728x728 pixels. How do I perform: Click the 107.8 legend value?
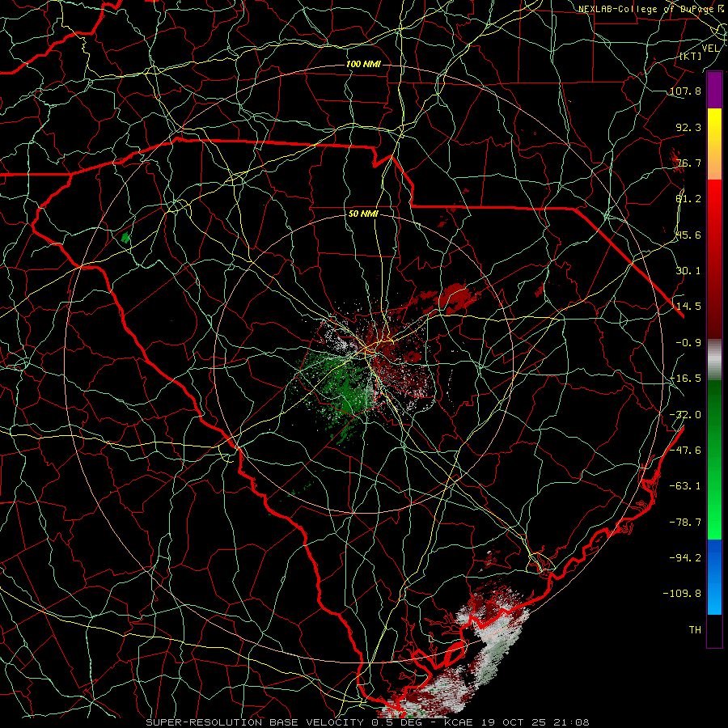click(x=685, y=91)
